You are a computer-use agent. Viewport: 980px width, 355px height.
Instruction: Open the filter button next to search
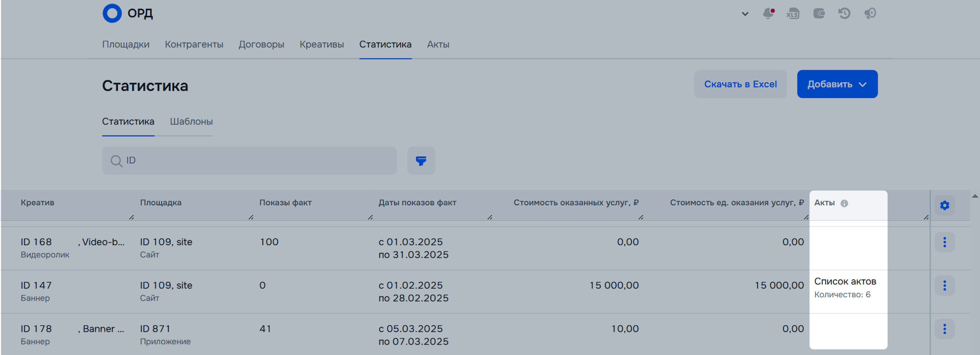tap(421, 161)
